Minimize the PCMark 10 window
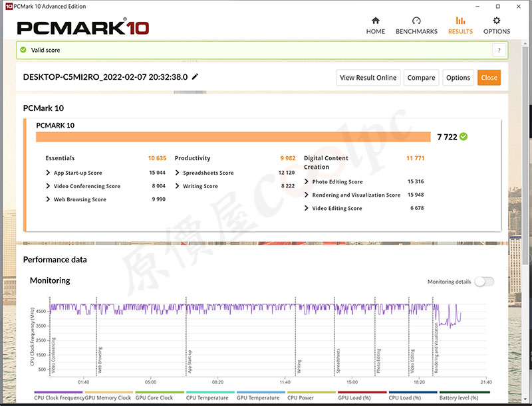Image resolution: width=532 pixels, height=406 pixels. click(x=477, y=6)
